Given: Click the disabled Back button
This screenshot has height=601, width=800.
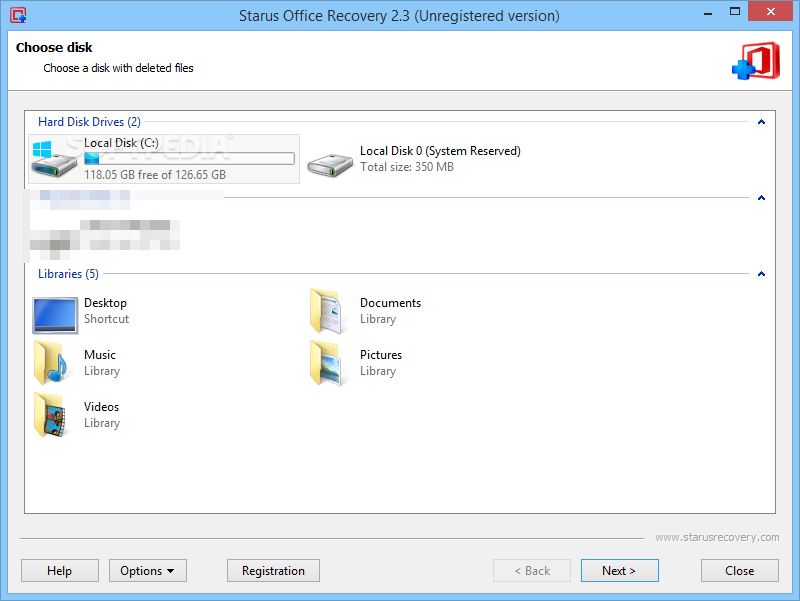Looking at the screenshot, I should tap(532, 570).
